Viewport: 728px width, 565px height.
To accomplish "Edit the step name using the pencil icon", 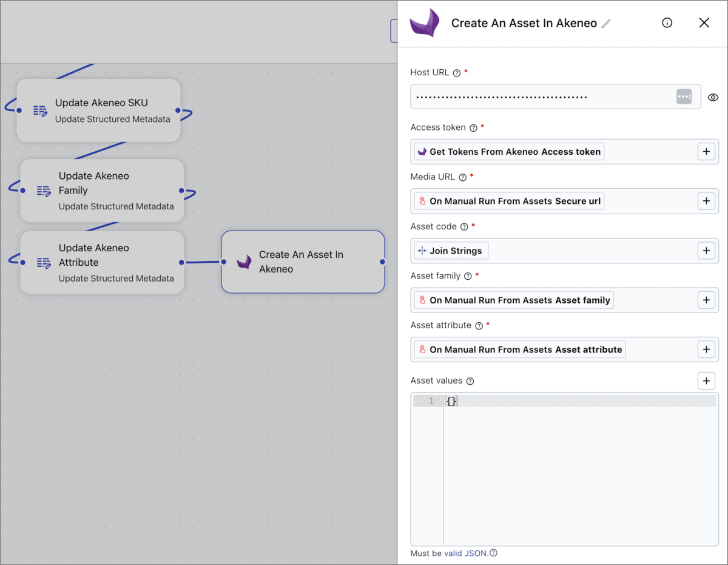I will tap(605, 22).
